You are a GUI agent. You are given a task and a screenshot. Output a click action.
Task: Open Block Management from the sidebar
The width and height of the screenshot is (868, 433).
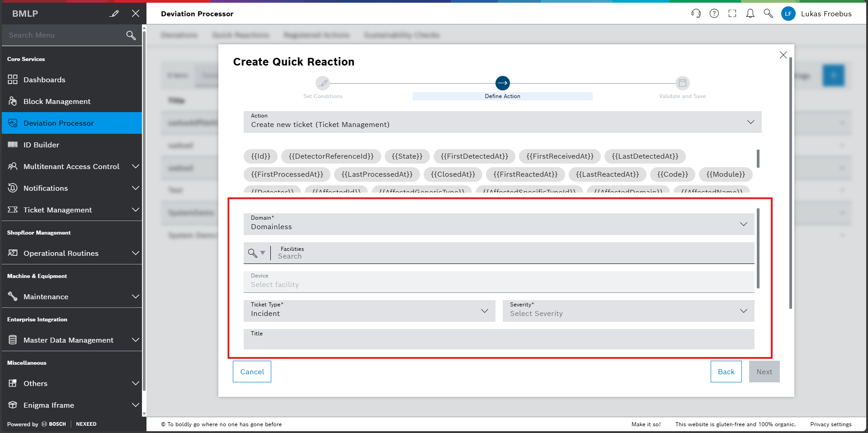57,101
